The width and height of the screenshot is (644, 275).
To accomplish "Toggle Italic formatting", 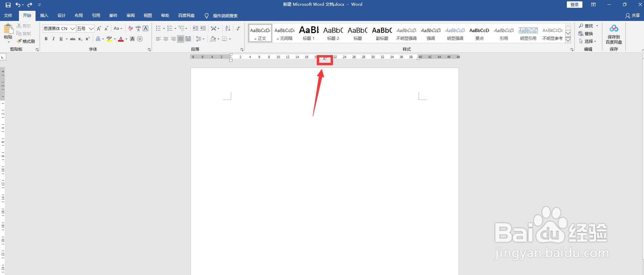I will click(x=53, y=39).
